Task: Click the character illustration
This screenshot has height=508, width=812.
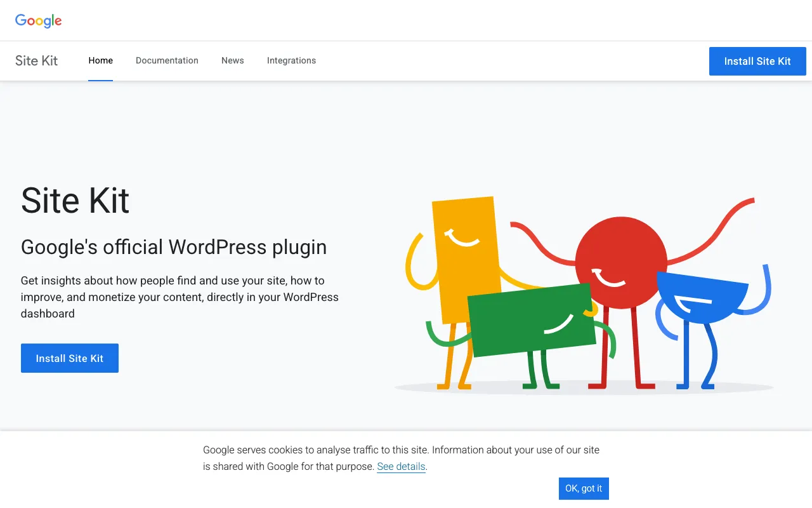Action: (x=584, y=295)
